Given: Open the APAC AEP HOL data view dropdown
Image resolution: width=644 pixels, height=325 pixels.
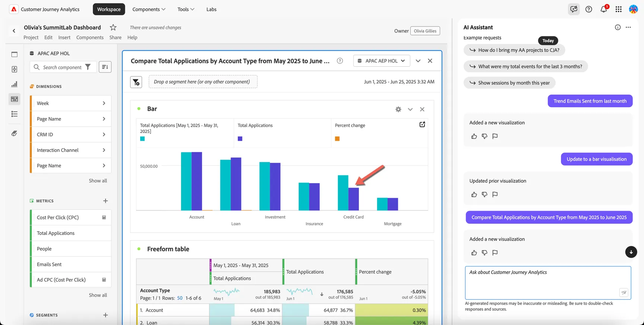Looking at the screenshot, I should click(x=382, y=61).
